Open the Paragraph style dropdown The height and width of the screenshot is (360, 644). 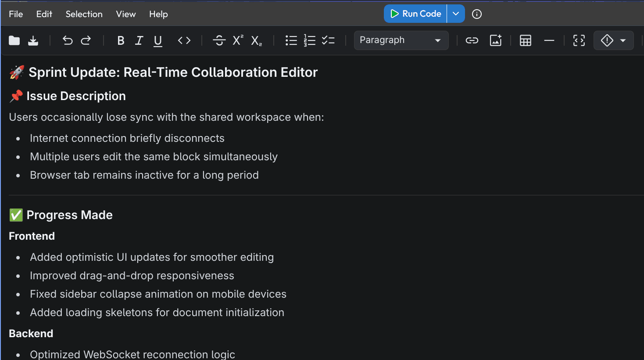tap(401, 40)
